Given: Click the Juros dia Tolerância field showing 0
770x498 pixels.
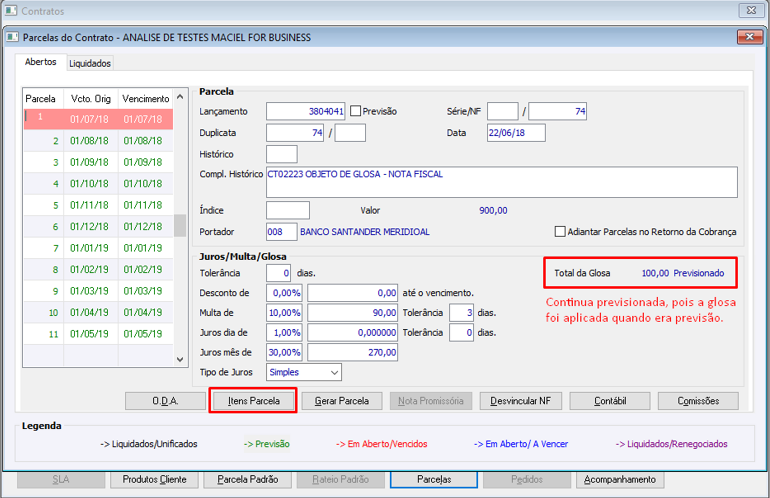Looking at the screenshot, I should pos(462,332).
